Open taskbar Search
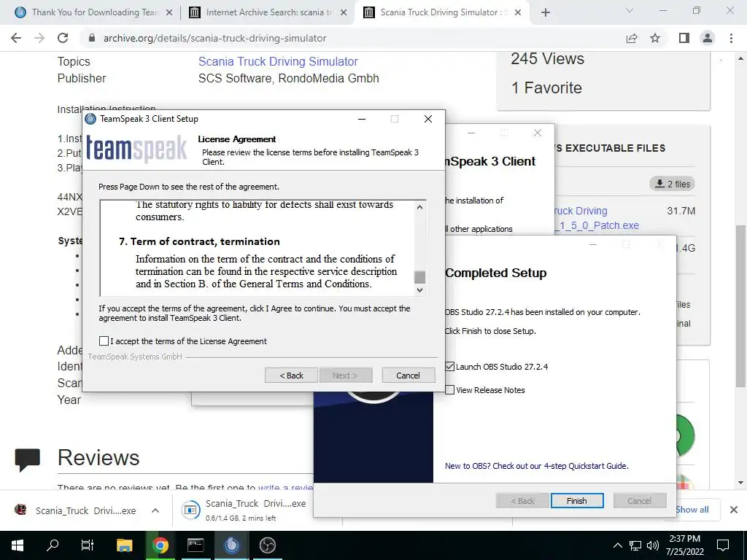 point(53,545)
